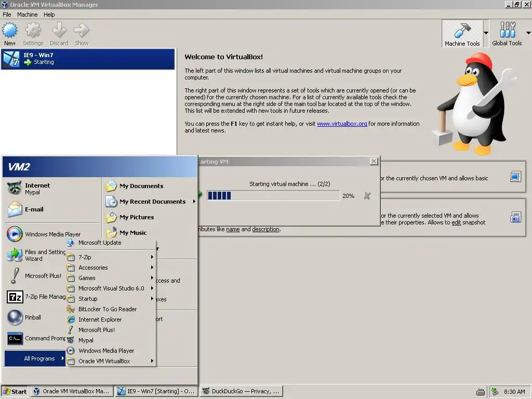Launch BitLocker To Go Reader
This screenshot has width=532, height=399.
(x=111, y=309)
